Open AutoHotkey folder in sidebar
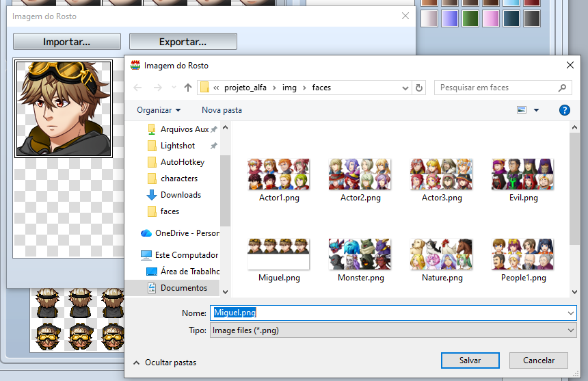Image resolution: width=588 pixels, height=381 pixels. (176, 162)
